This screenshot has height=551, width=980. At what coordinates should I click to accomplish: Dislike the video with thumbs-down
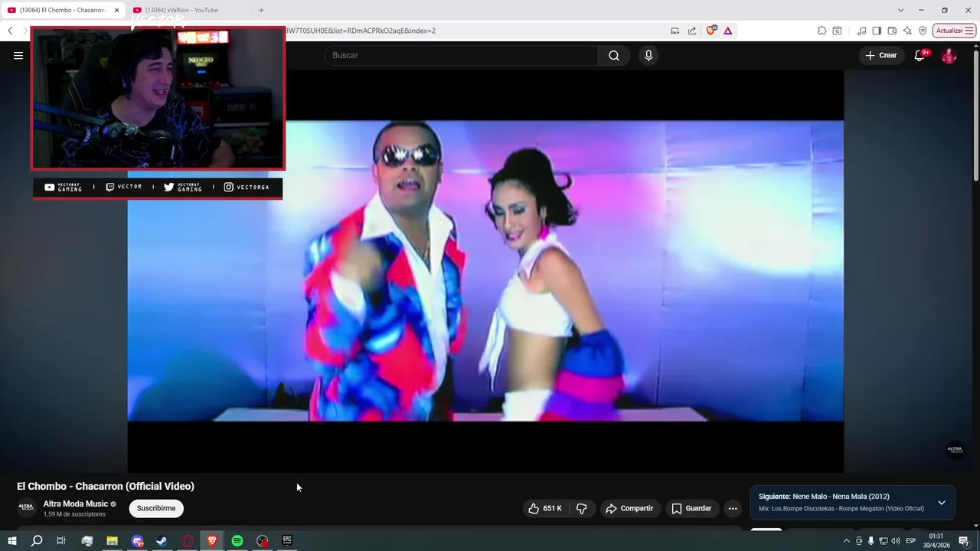pyautogui.click(x=582, y=508)
